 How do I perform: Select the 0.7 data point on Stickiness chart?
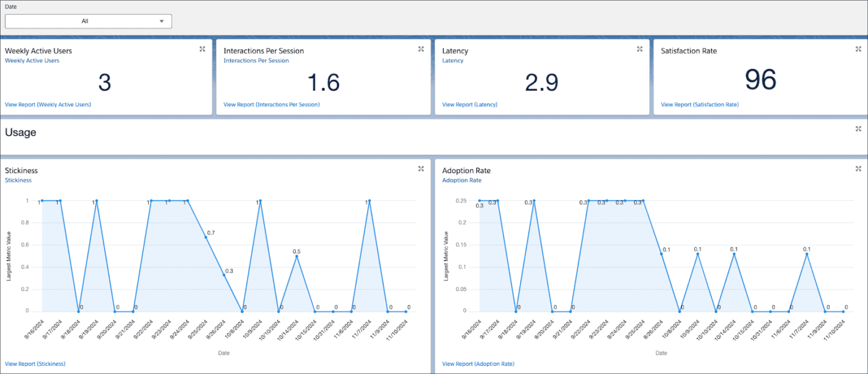(206, 237)
